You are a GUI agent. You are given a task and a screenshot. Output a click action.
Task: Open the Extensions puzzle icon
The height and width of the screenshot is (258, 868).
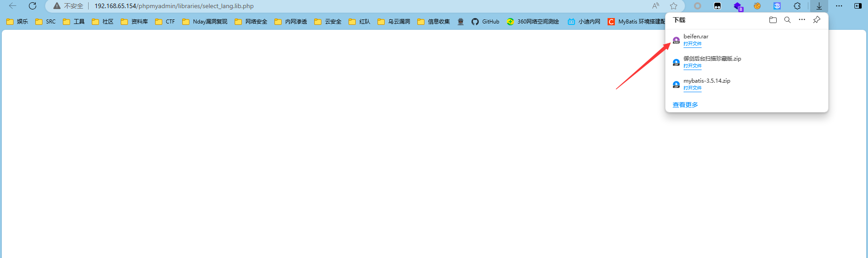[x=797, y=6]
